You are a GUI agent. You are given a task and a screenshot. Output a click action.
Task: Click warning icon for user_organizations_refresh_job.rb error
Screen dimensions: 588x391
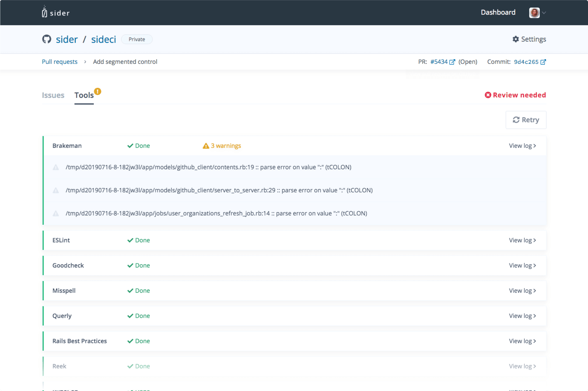56,213
